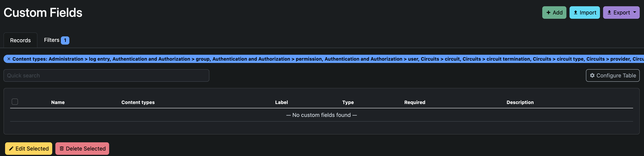
Task: Click the pencil icon on Edit Selected
Action: 11,148
